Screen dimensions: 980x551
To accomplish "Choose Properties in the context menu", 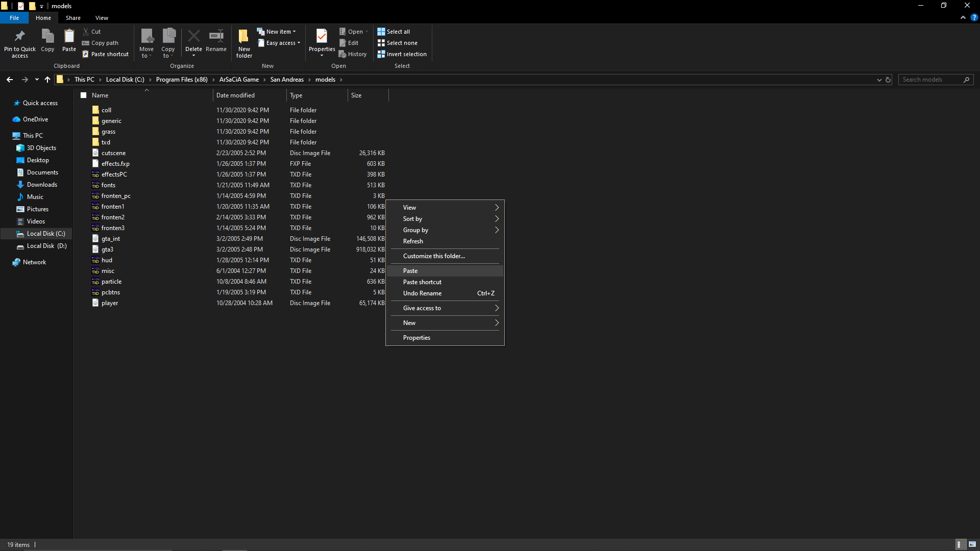I will (x=445, y=338).
